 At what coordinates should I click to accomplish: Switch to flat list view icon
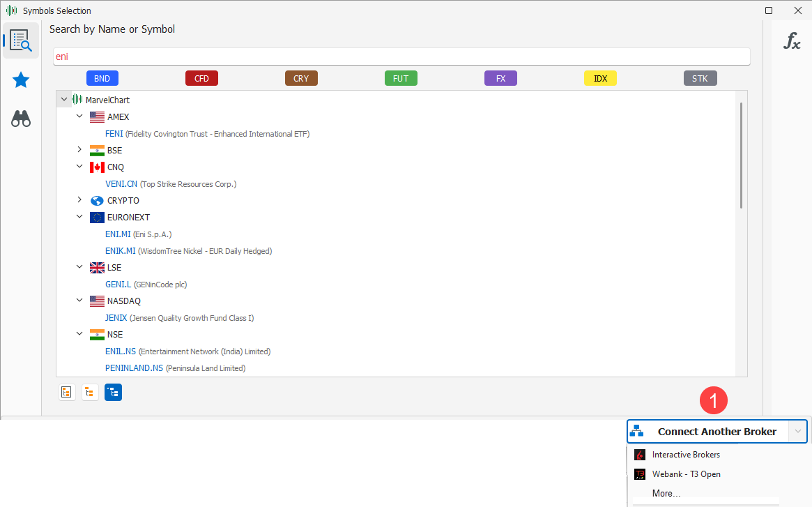[66, 393]
